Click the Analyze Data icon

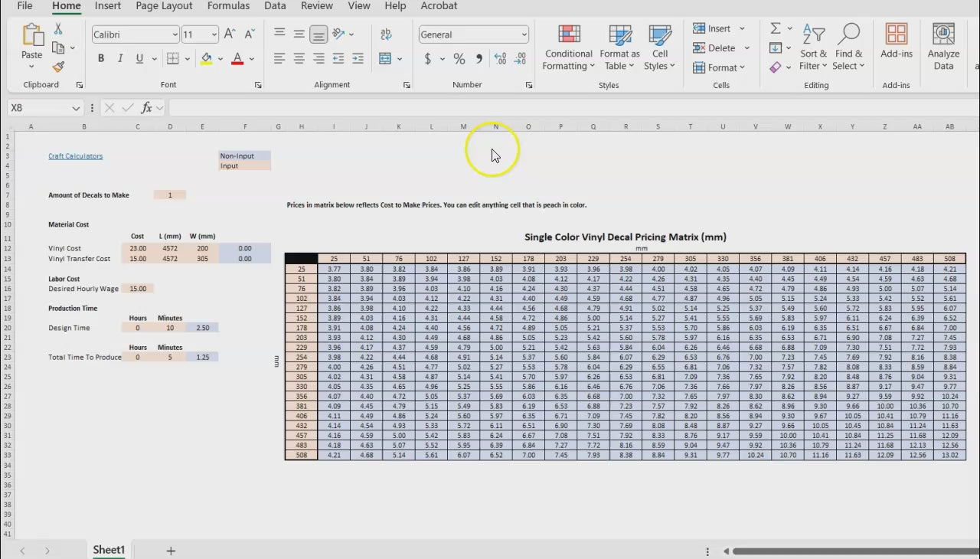coord(943,47)
